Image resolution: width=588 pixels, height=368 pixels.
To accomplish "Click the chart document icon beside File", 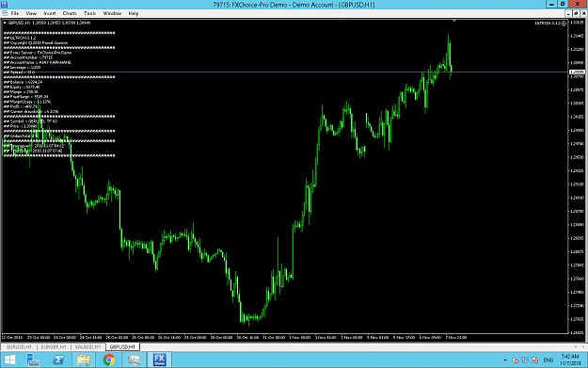I will [5, 13].
